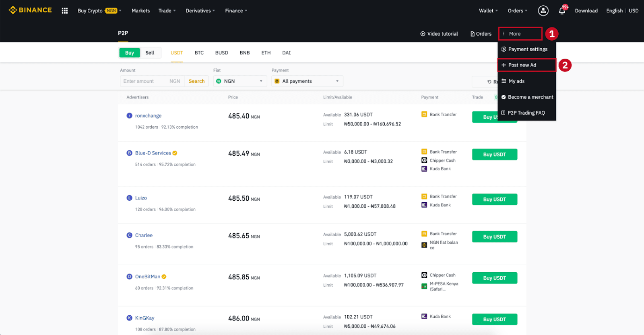
Task: Click the Search amount button
Action: pyautogui.click(x=196, y=81)
